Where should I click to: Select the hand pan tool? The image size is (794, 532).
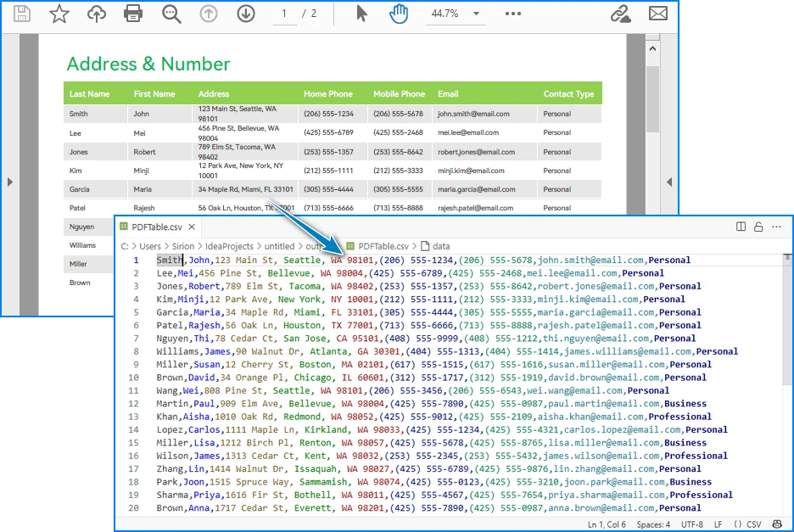pos(397,13)
